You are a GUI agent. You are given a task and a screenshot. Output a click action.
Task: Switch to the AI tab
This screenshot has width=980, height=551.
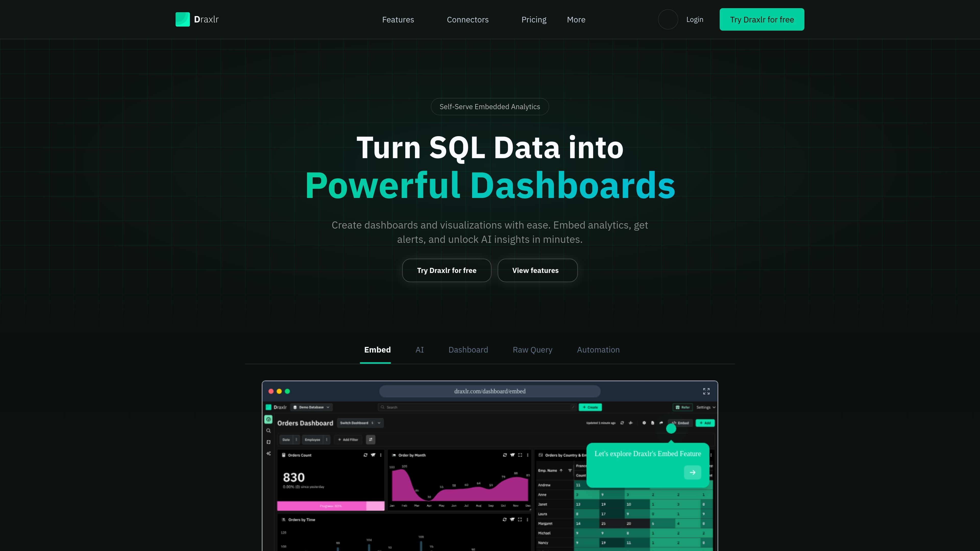[x=419, y=350]
